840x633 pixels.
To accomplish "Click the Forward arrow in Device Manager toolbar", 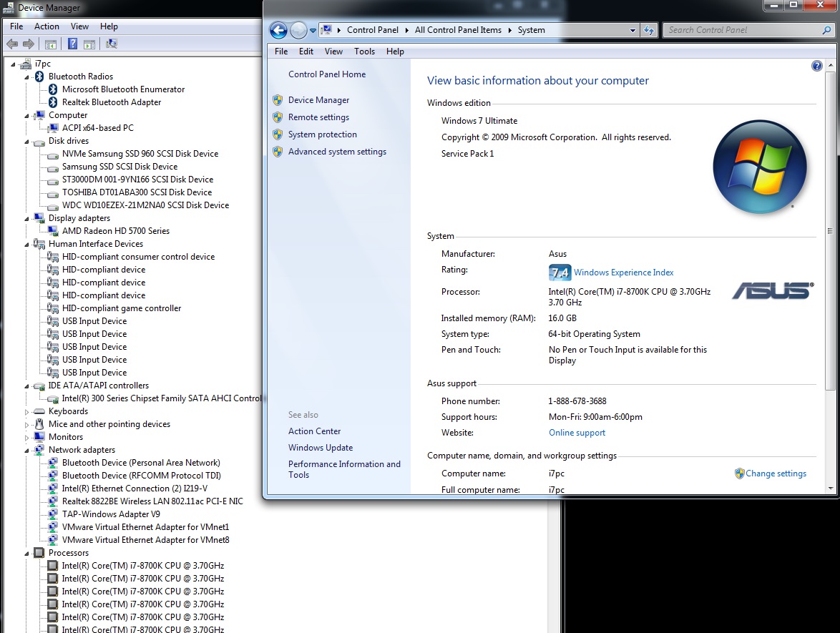I will point(29,44).
